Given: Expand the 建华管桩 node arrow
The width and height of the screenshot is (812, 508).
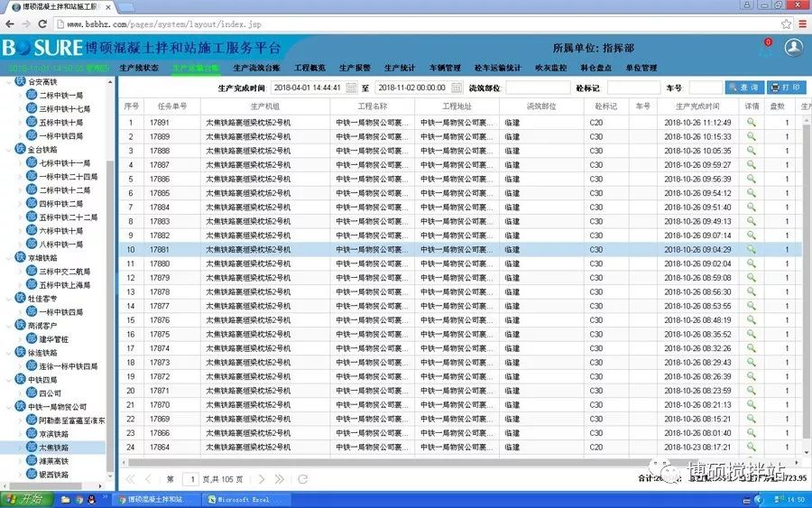Looking at the screenshot, I should point(20,339).
